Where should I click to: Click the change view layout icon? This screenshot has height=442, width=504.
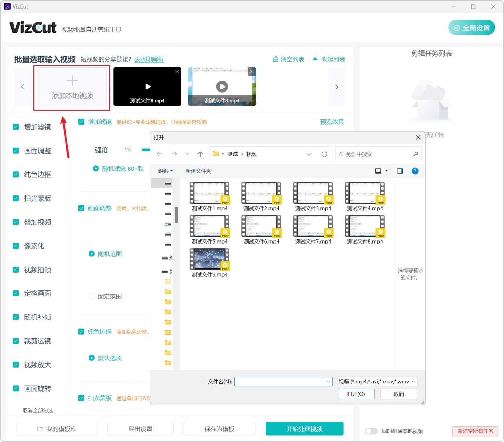point(378,171)
